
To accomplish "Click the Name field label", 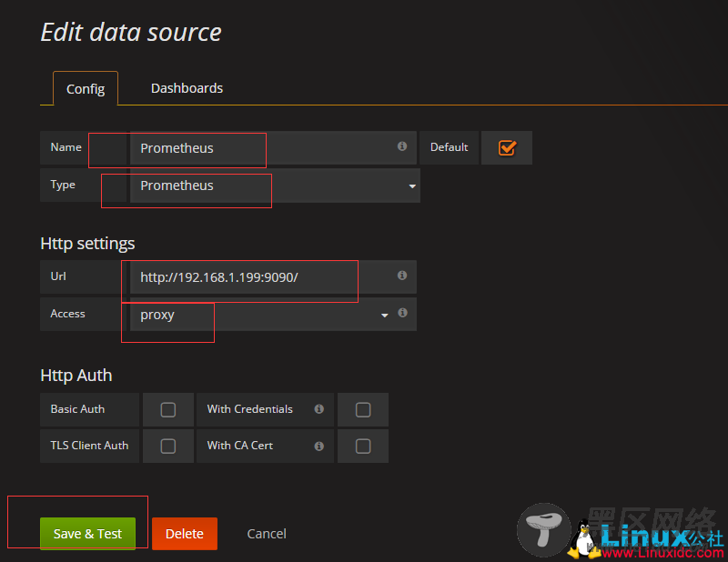I will (66, 147).
